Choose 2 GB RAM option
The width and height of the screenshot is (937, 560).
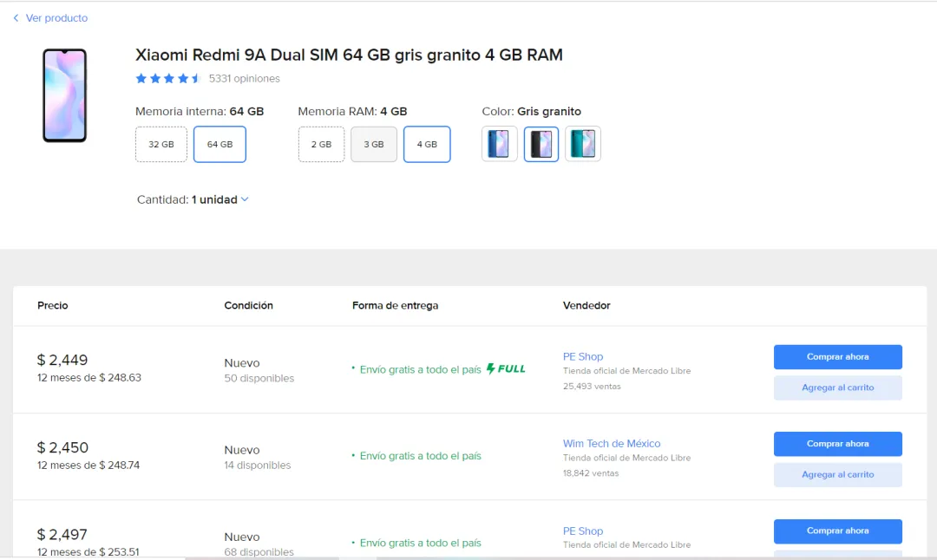pos(321,145)
